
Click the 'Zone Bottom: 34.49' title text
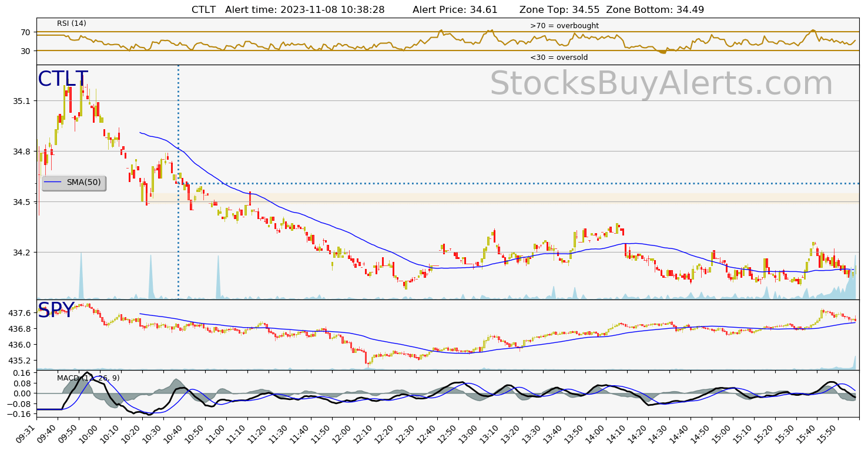655,9
